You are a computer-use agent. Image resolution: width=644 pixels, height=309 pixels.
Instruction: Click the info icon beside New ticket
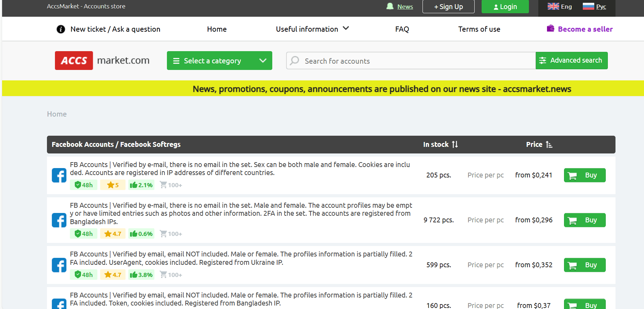61,29
